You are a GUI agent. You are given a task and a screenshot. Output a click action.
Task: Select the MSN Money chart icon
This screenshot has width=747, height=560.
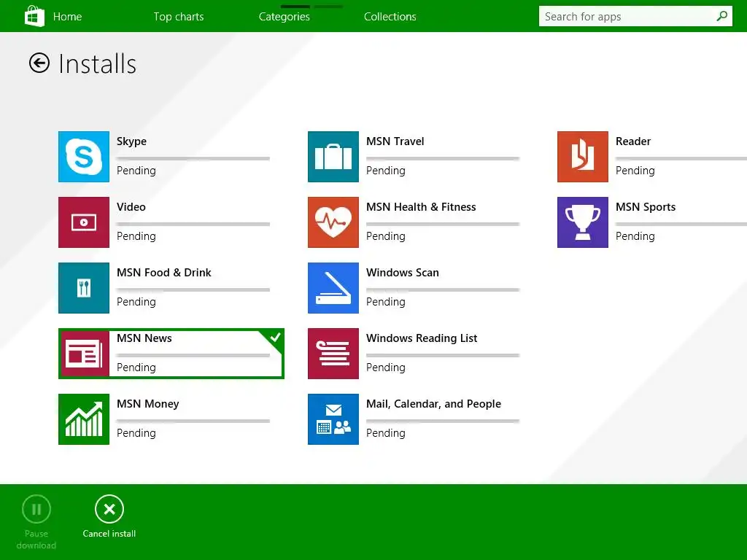pos(84,419)
